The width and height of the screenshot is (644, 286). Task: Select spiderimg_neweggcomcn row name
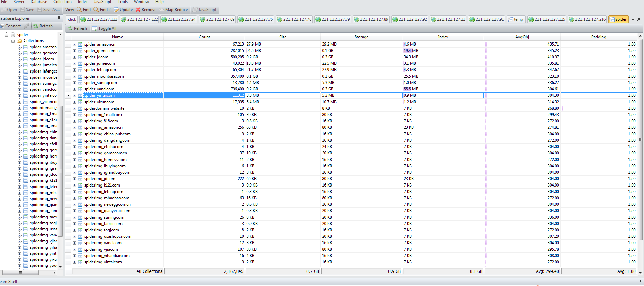click(x=107, y=204)
